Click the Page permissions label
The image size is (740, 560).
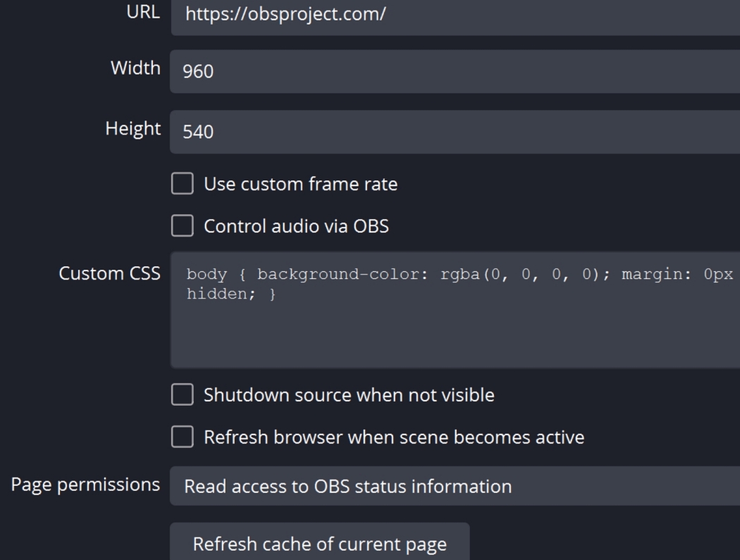point(85,485)
